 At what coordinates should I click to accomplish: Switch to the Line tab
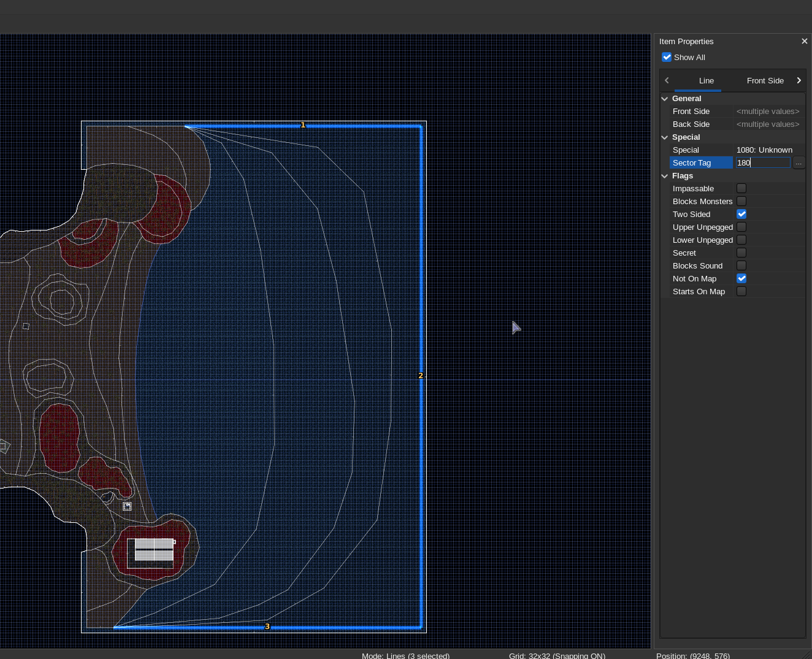[707, 80]
